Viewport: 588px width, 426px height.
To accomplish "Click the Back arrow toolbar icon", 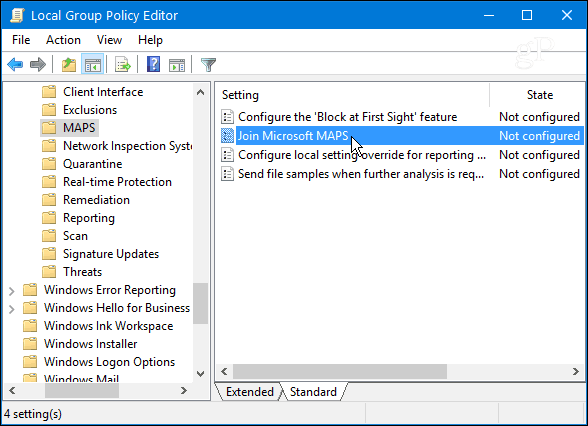I will pos(15,64).
